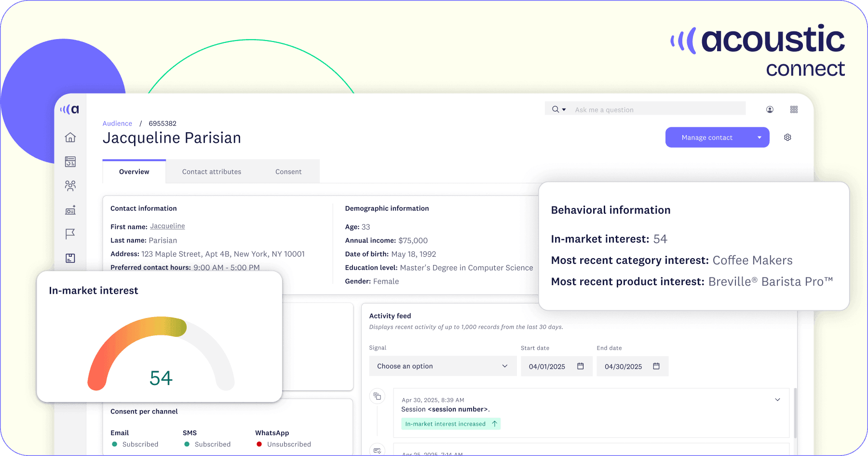Open the Home icon in sidebar
868x456 pixels.
tap(70, 138)
